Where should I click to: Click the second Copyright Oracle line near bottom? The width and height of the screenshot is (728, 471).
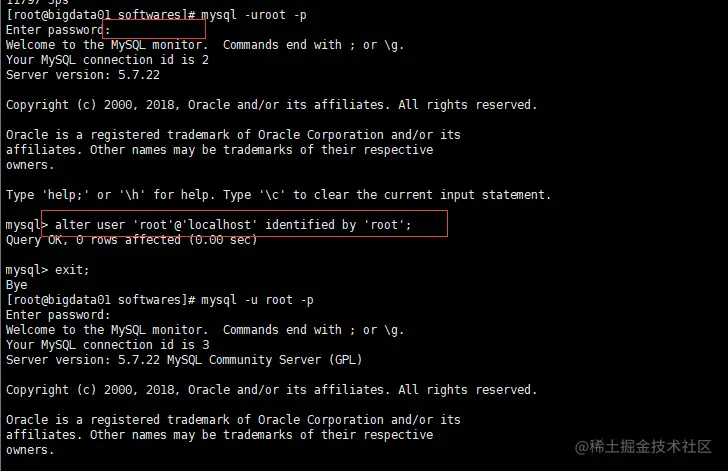pyautogui.click(x=271, y=390)
